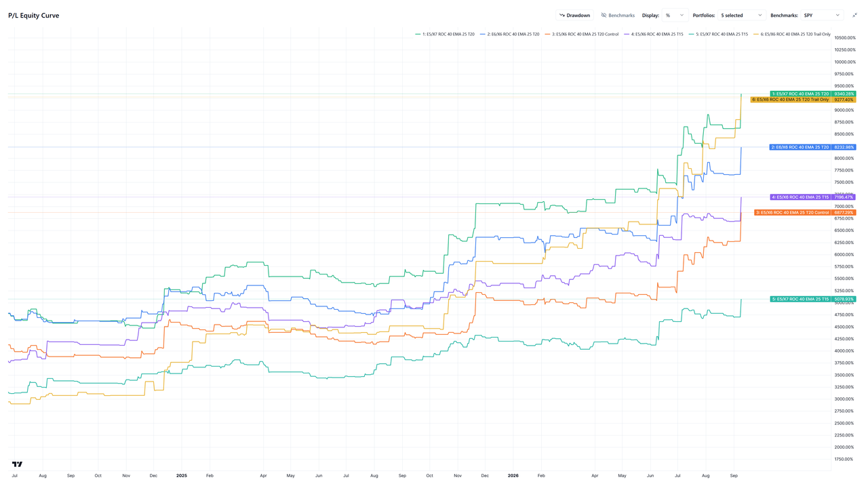Open the Benchmarks SPY dropdown
The height and width of the screenshot is (488, 868).
click(822, 15)
